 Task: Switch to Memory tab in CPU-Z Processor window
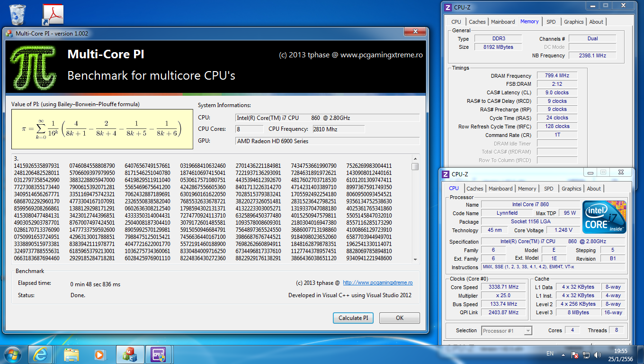point(527,189)
